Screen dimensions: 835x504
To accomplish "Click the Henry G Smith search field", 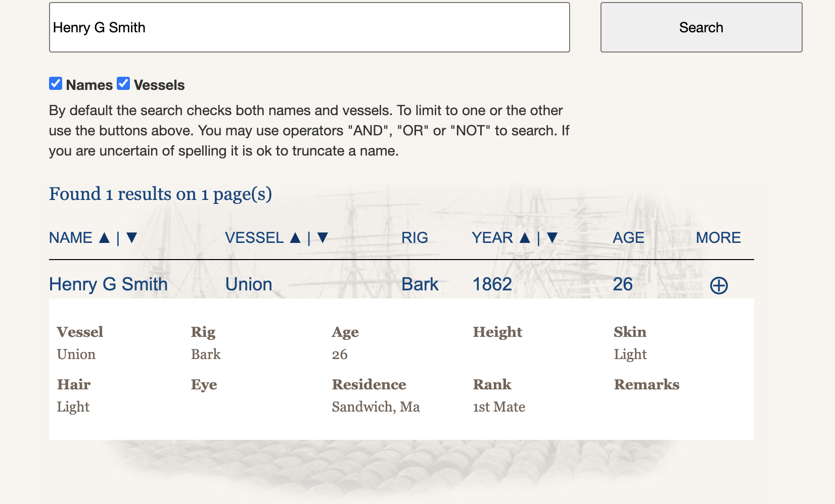I will point(309,27).
